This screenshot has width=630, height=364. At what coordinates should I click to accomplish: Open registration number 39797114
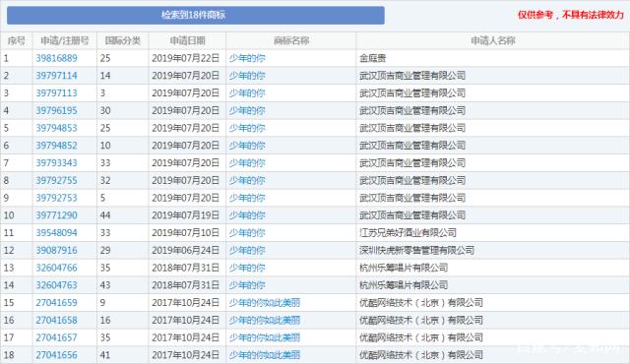pos(56,76)
